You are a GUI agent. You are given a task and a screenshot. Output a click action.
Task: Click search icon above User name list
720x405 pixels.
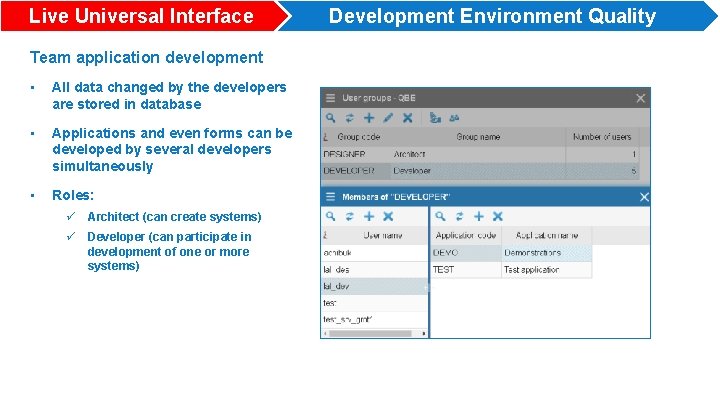[x=330, y=216]
